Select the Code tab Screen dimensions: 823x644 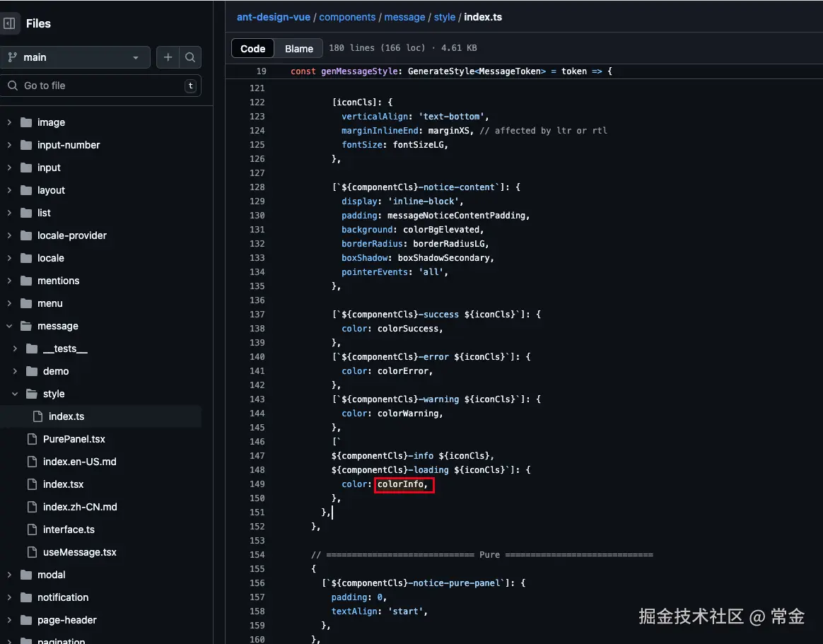pyautogui.click(x=253, y=48)
